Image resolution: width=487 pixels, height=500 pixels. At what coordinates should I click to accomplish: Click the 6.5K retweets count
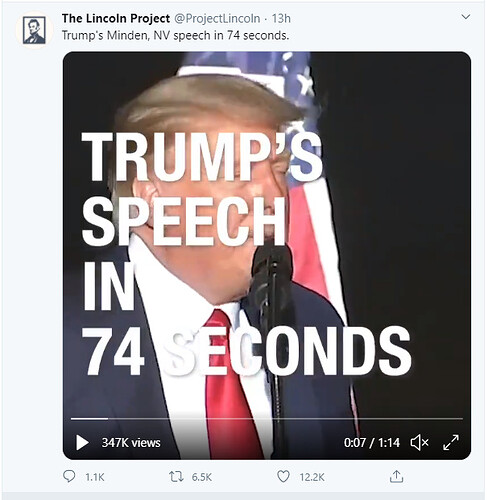coord(202,477)
